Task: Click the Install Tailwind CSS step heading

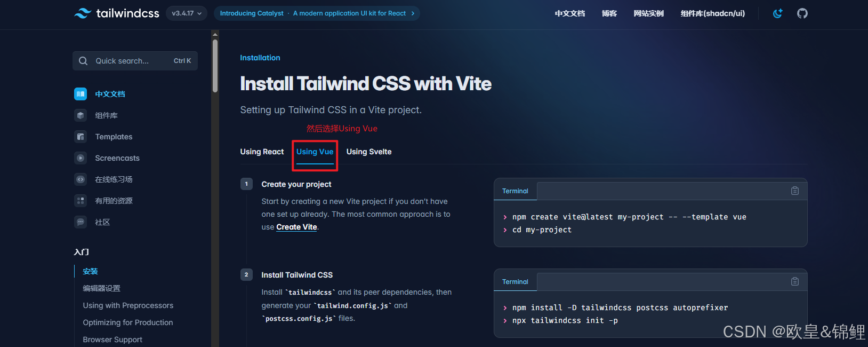Action: tap(297, 275)
